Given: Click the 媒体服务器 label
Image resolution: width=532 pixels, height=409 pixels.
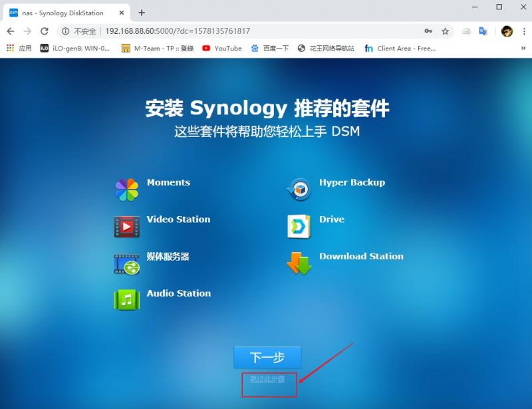Looking at the screenshot, I should [168, 256].
